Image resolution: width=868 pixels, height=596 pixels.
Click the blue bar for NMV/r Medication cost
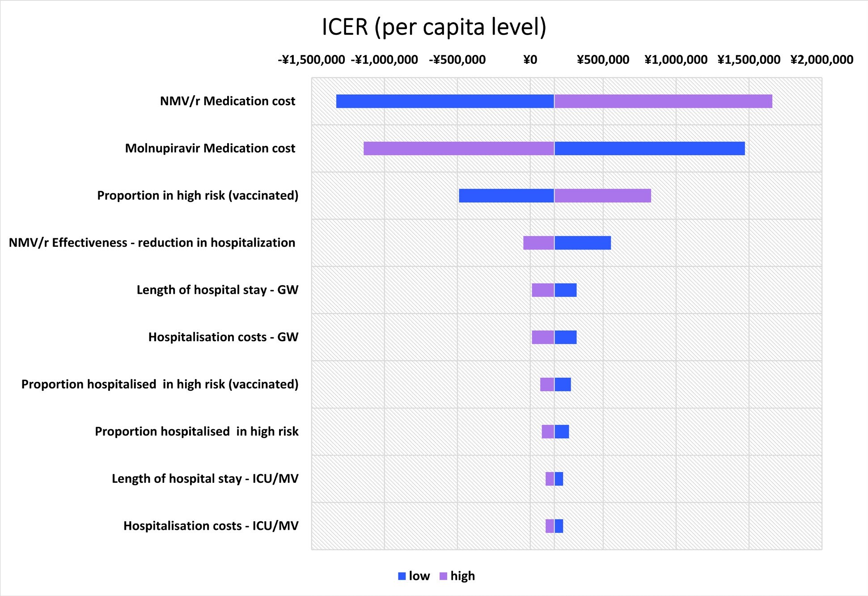[445, 101]
